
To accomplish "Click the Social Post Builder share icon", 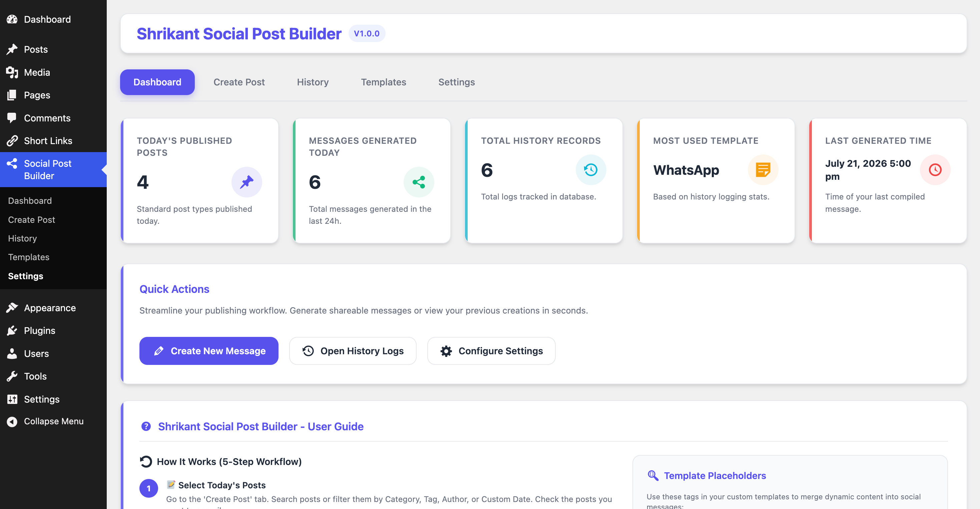I will [x=12, y=163].
